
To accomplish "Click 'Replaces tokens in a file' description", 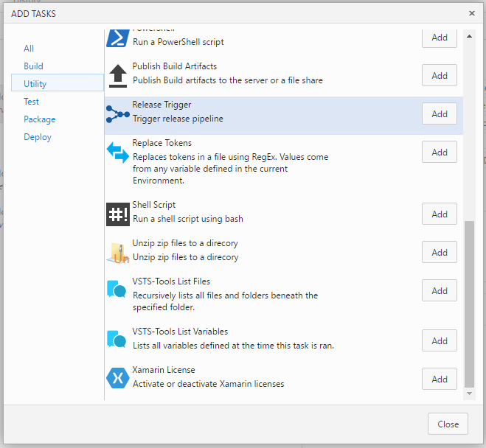I will tap(231, 169).
